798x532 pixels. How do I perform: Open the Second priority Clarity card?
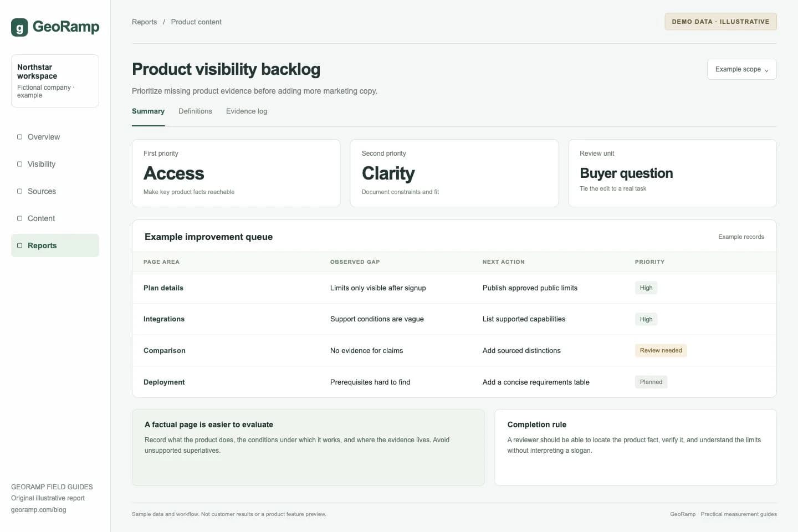pyautogui.click(x=454, y=173)
